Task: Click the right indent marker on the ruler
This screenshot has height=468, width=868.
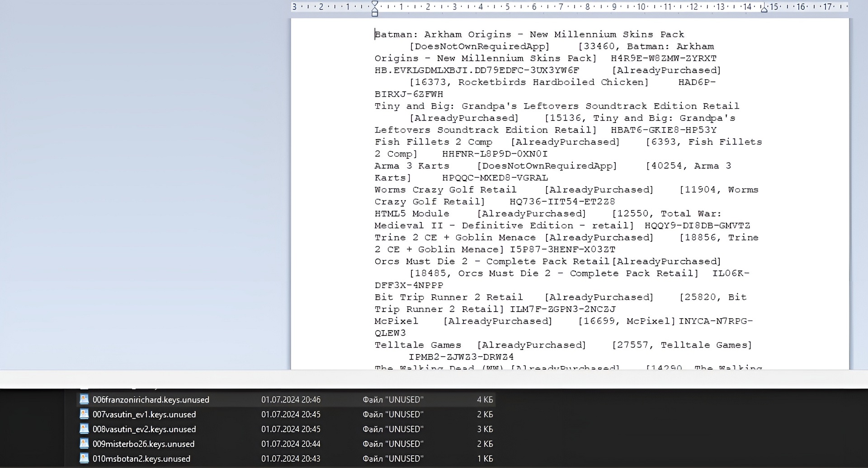Action: [764, 9]
